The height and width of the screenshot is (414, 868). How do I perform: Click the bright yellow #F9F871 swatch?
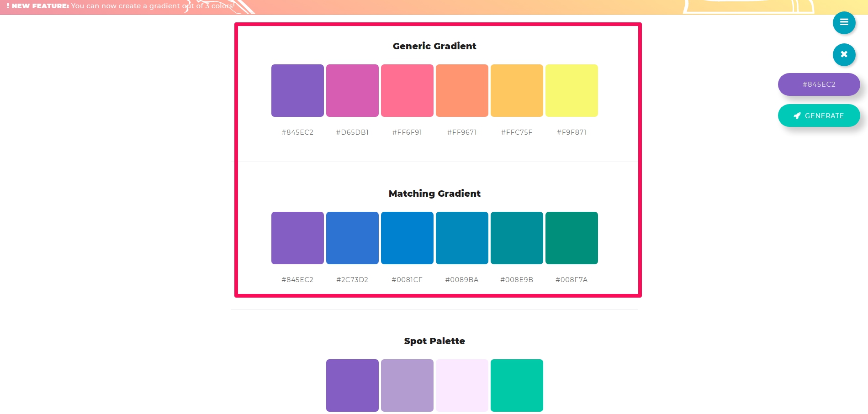click(572, 90)
